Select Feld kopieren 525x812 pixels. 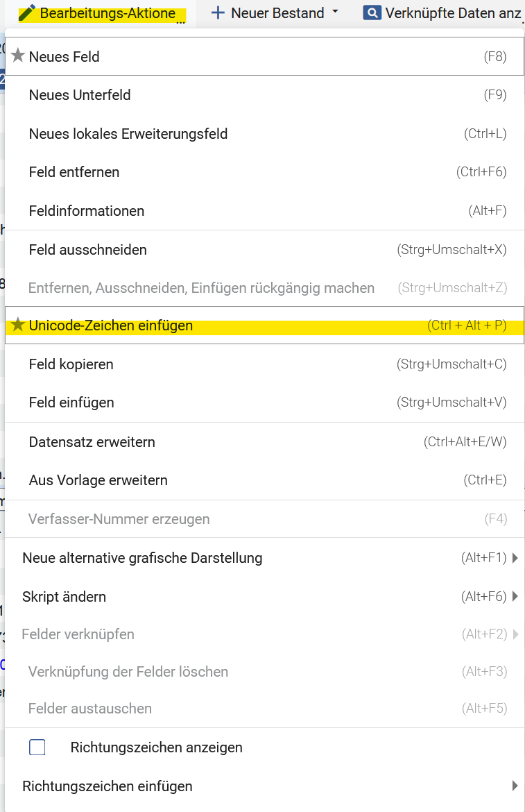point(71,364)
